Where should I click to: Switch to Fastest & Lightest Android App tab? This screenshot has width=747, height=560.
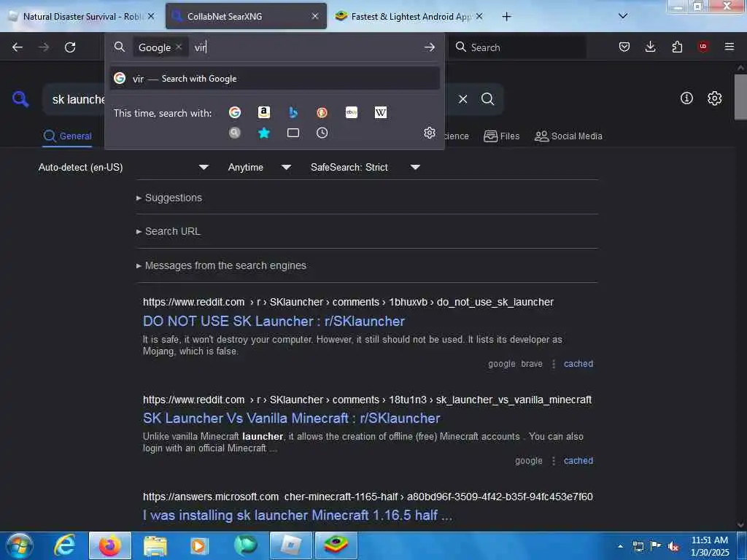411,16
